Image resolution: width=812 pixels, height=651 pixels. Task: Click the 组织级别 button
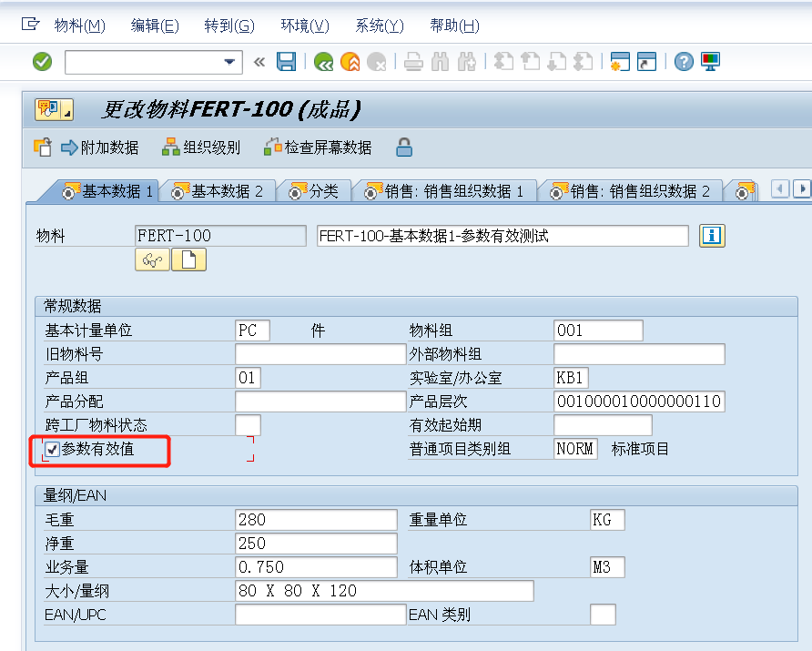click(201, 147)
